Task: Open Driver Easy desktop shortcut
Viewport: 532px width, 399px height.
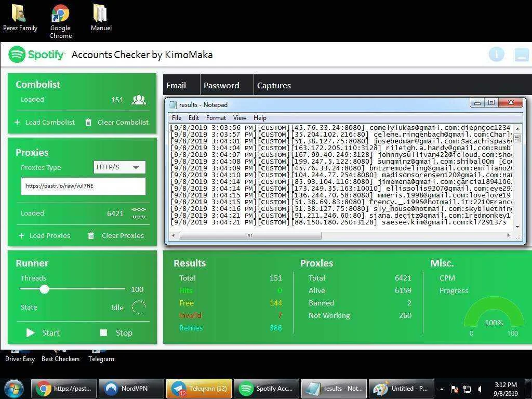Action: [20, 356]
